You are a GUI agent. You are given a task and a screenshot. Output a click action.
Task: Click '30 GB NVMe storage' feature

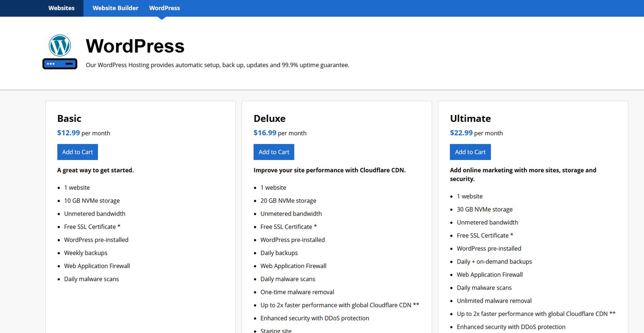[x=485, y=209]
